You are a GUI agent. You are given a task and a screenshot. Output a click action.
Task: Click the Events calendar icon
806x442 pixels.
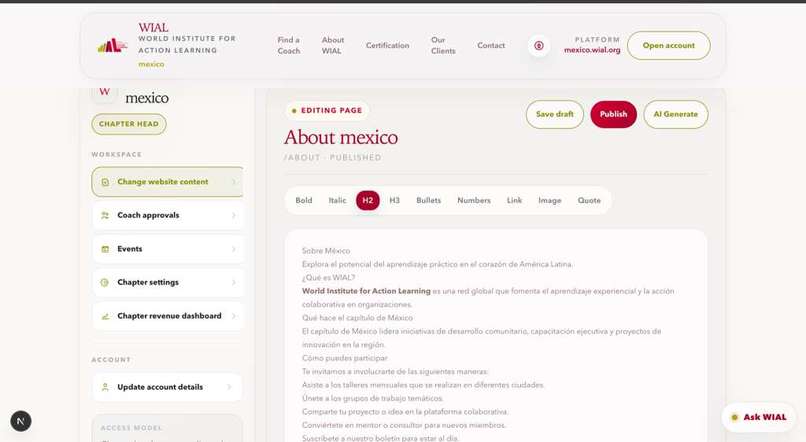[x=105, y=249]
